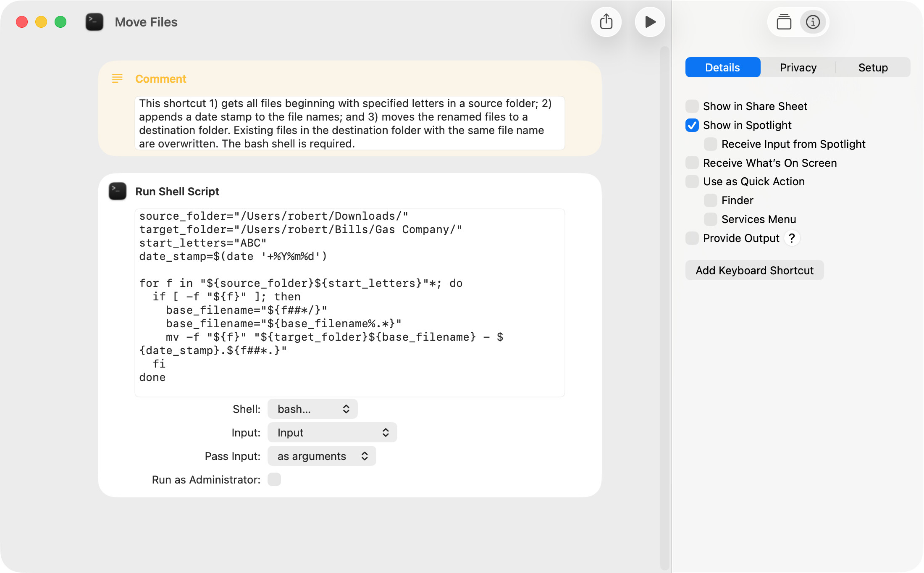Run the shortcut with play button
This screenshot has width=924, height=573.
point(650,22)
